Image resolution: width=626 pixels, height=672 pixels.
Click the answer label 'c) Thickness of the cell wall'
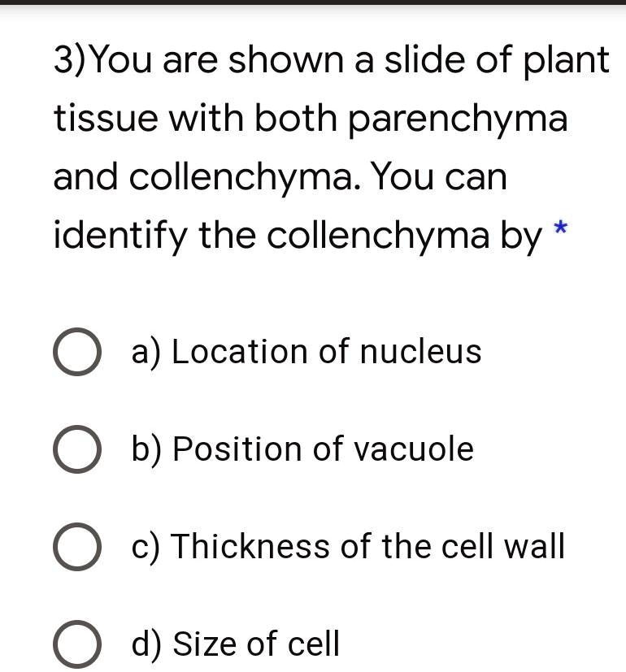(346, 545)
